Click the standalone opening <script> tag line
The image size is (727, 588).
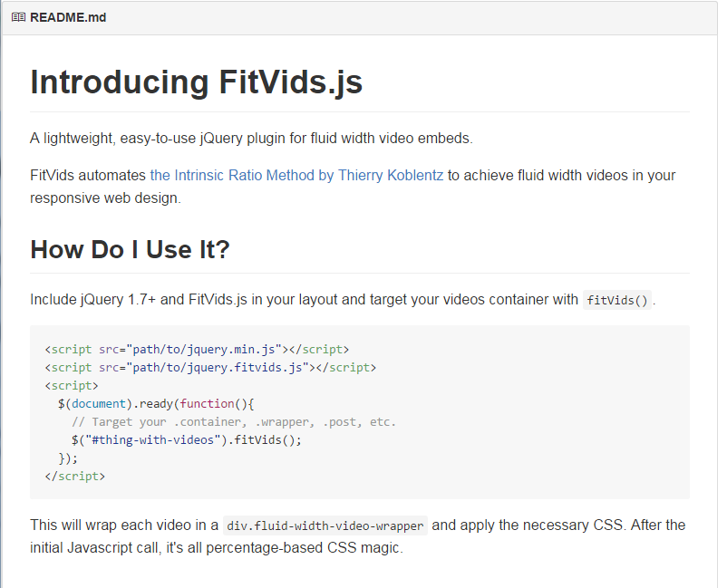[x=72, y=386]
